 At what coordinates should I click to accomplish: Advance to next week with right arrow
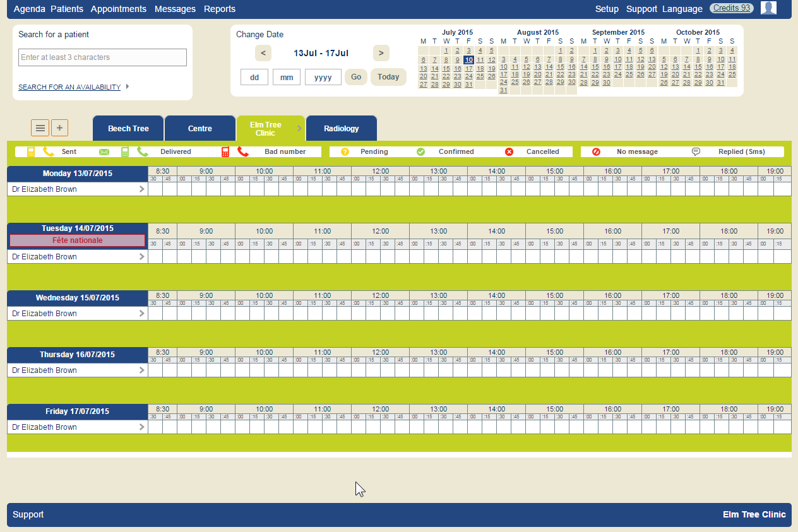(x=381, y=53)
